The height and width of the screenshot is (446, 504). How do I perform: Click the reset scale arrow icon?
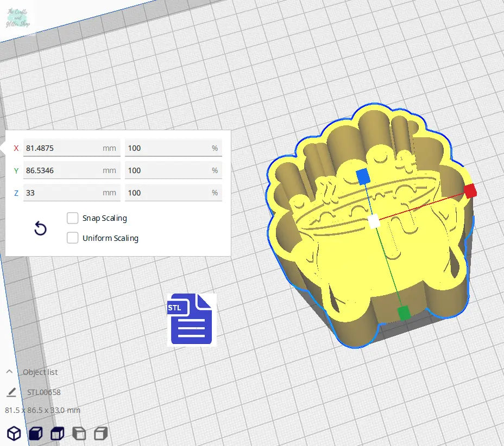tap(40, 229)
